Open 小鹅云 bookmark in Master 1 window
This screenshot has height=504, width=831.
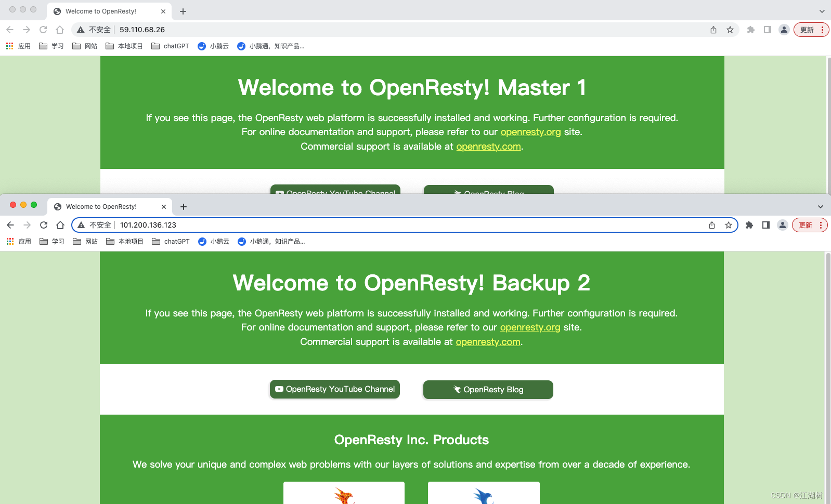point(213,46)
